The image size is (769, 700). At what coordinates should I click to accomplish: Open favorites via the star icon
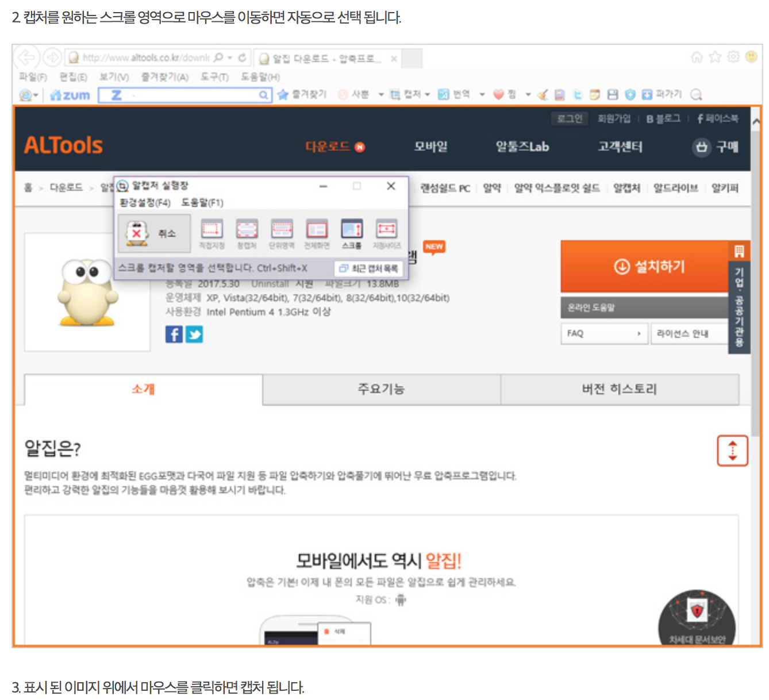coord(715,57)
